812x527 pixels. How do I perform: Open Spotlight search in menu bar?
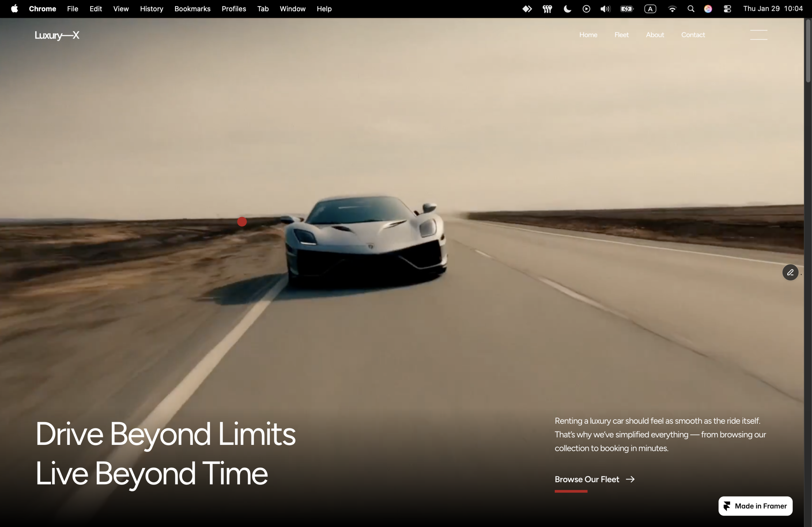coord(691,9)
